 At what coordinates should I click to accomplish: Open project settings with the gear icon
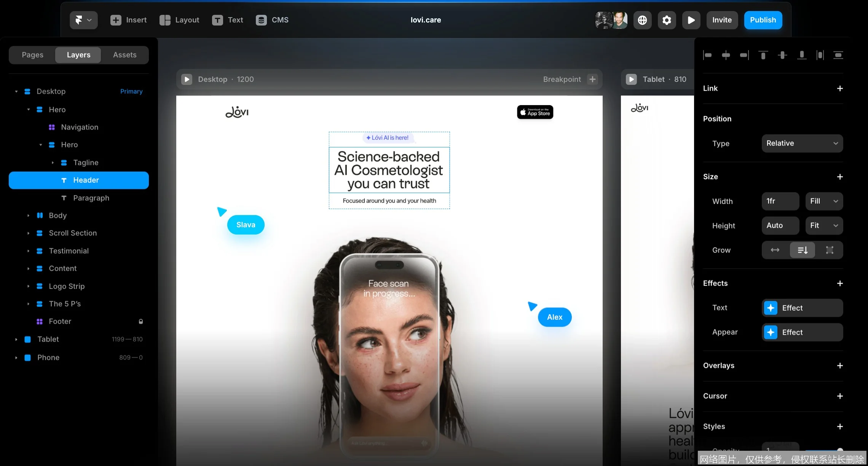[667, 20]
